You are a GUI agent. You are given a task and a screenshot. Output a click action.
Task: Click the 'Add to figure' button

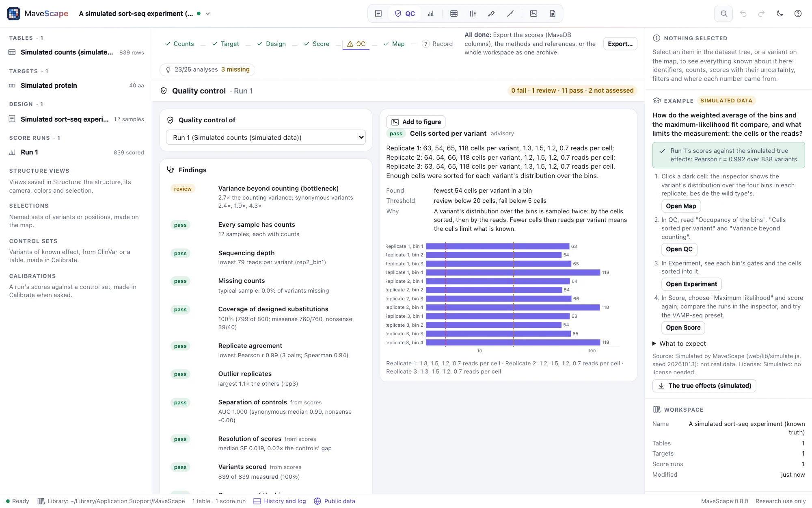(x=416, y=122)
